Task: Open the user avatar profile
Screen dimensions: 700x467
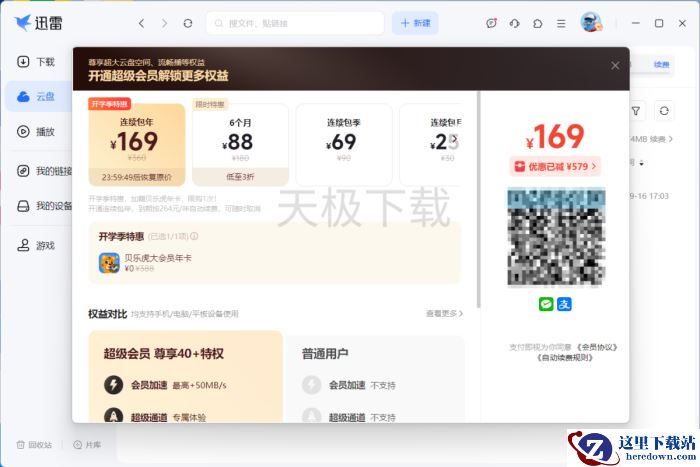Action: coord(591,22)
